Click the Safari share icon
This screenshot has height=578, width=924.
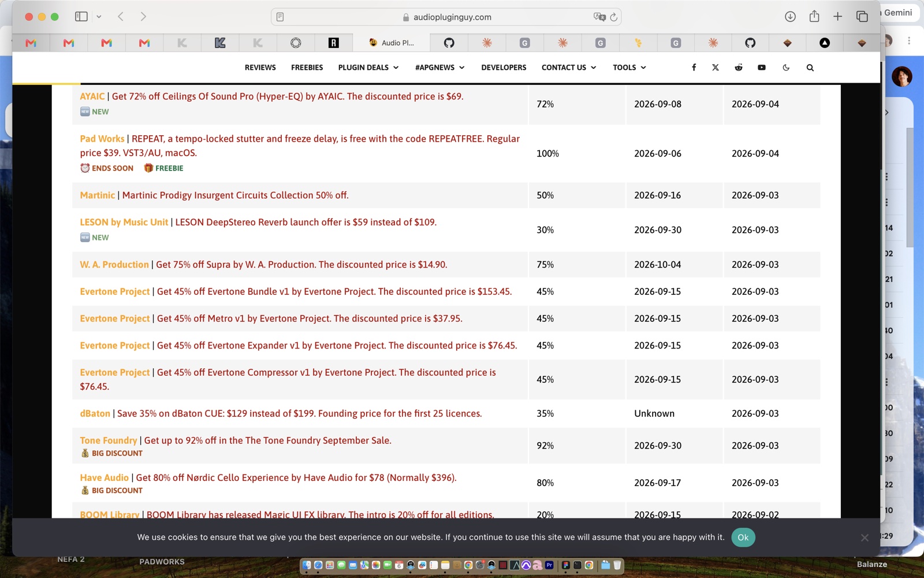(x=814, y=16)
